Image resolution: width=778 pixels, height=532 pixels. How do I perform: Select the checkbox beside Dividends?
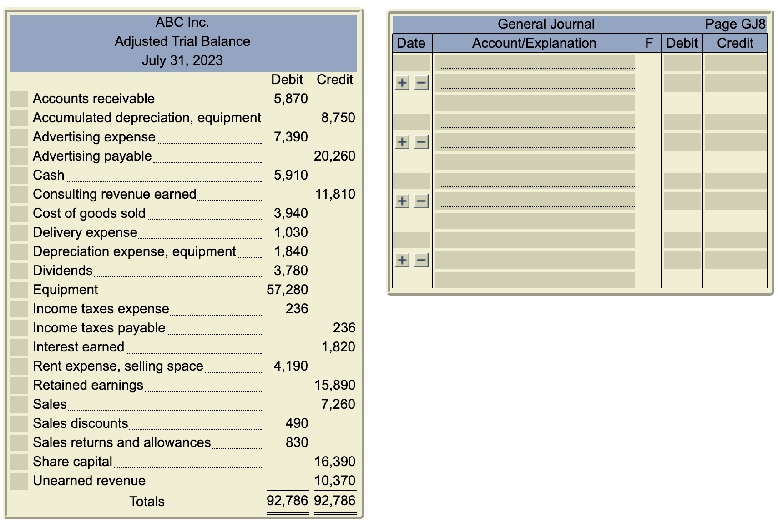[x=19, y=271]
